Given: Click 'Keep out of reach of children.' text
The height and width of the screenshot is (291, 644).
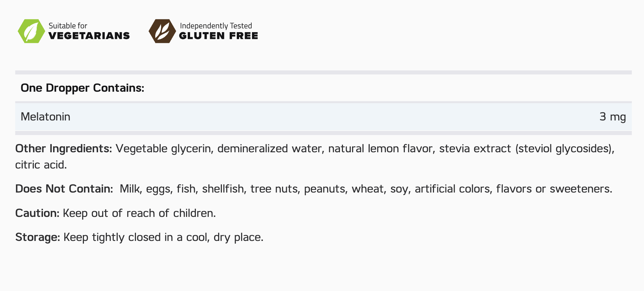Looking at the screenshot, I should coord(139,213).
